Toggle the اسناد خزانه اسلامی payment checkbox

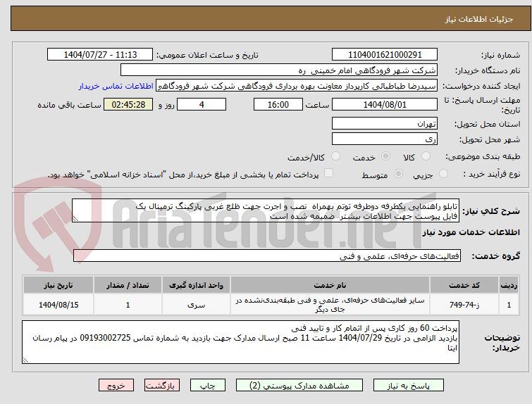328,173
